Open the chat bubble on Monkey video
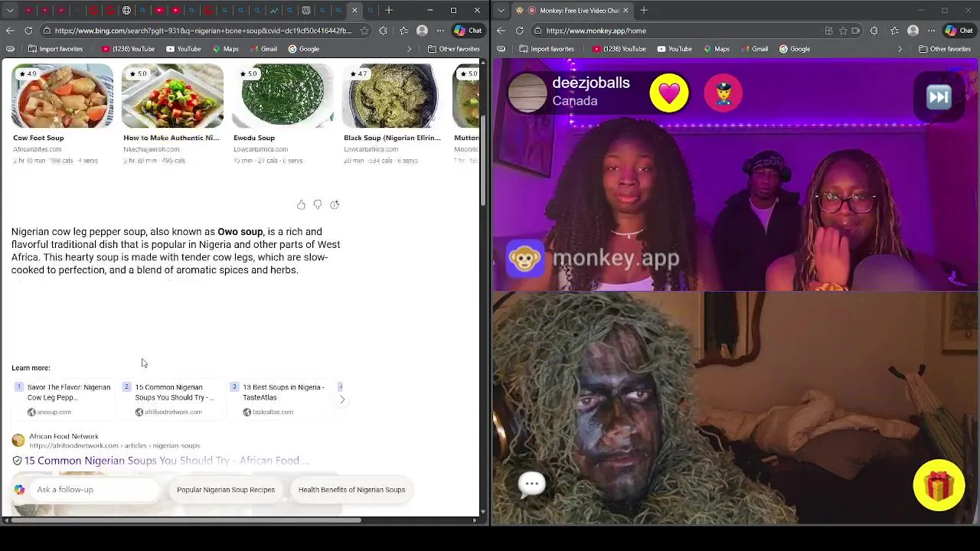 click(532, 483)
